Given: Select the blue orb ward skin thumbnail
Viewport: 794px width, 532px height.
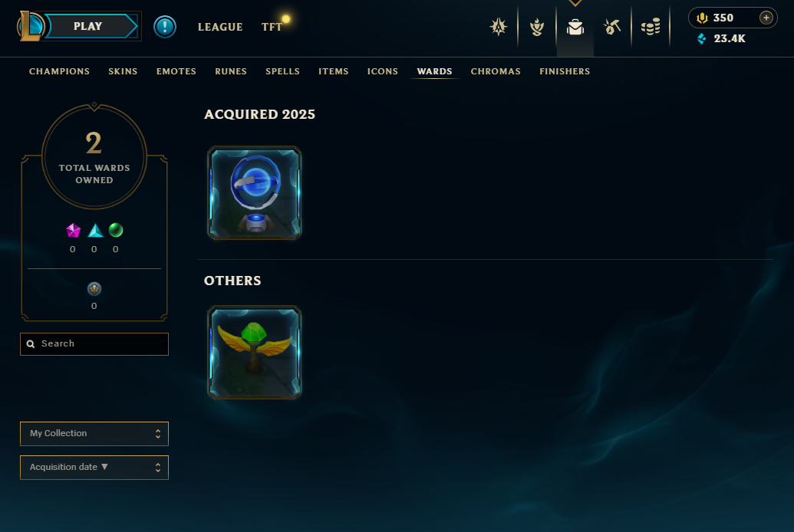Looking at the screenshot, I should (254, 193).
